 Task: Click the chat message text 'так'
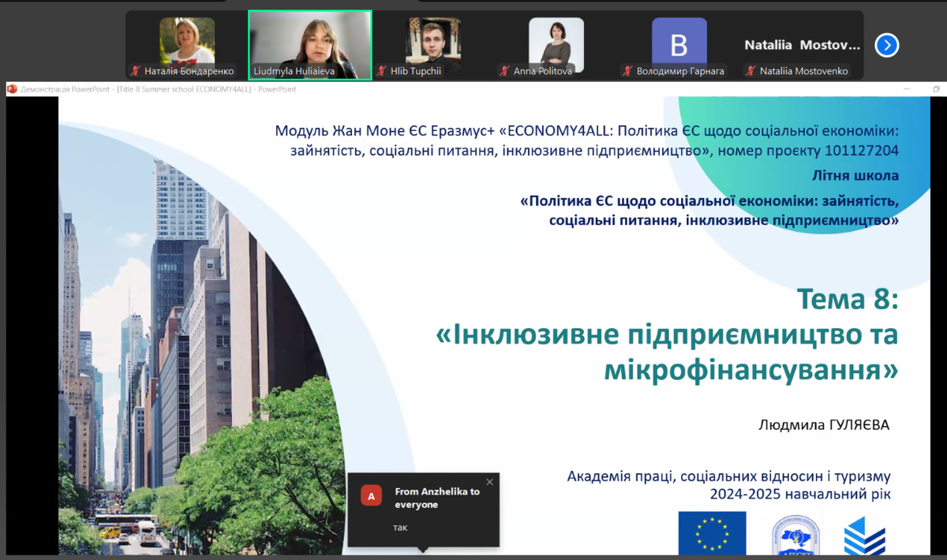[x=400, y=527]
